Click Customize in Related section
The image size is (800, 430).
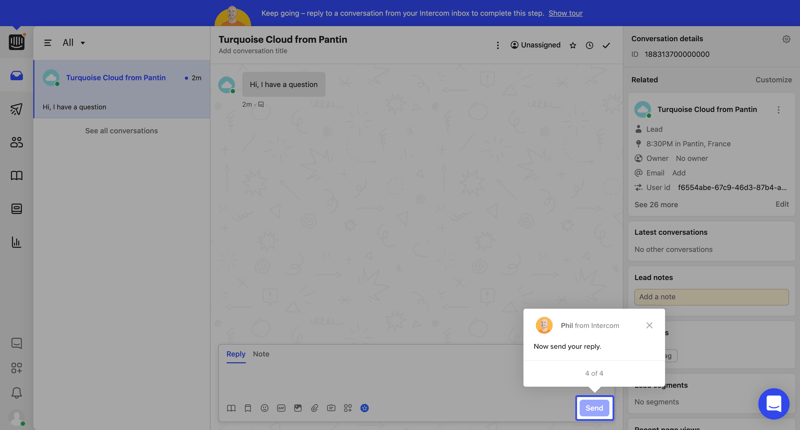click(773, 80)
